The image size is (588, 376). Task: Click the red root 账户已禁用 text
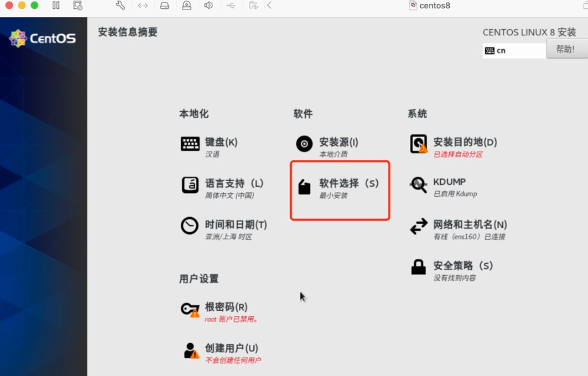231,319
